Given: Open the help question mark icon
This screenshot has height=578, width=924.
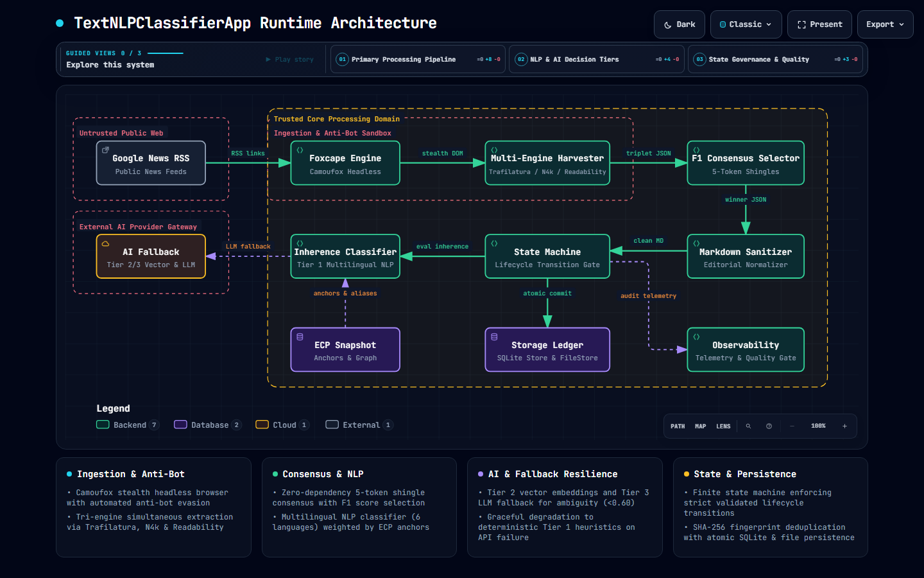Looking at the screenshot, I should coord(769,426).
